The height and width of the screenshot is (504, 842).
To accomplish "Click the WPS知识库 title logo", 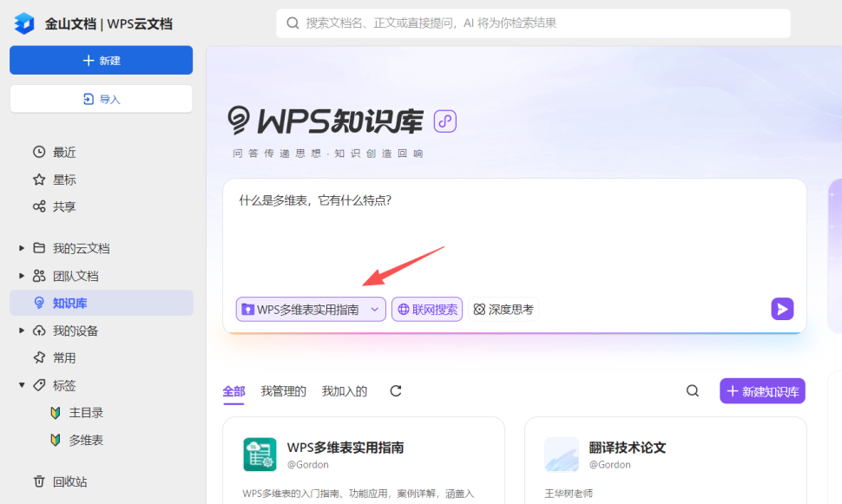I will [x=326, y=121].
